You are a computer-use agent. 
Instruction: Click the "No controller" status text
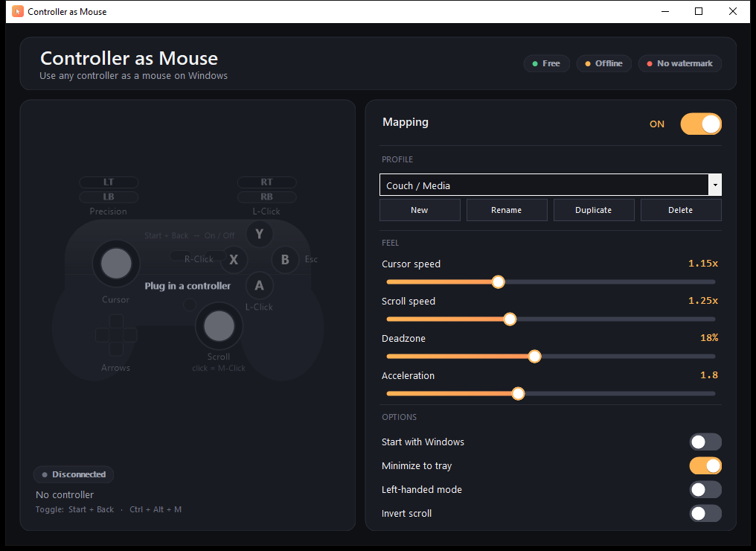(65, 494)
